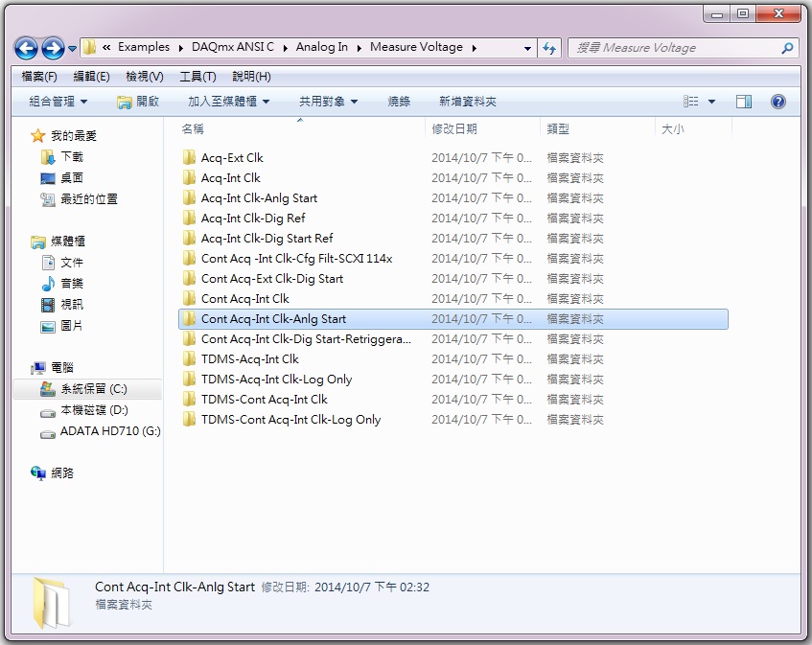The image size is (812, 645).
Task: Click folder icon of Cont Acq-Int Clk
Action: (190, 299)
